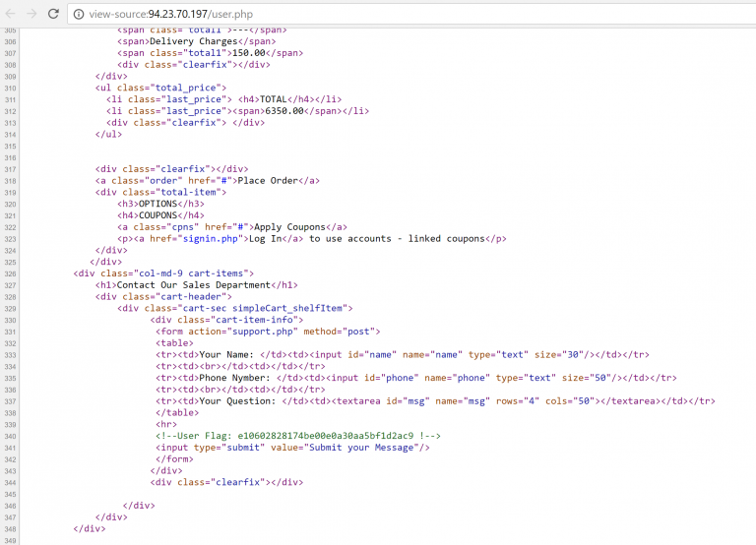Click the 'Apply Coupons' text on line 322
Image resolution: width=756 pixels, height=545 pixels.
pyautogui.click(x=289, y=227)
